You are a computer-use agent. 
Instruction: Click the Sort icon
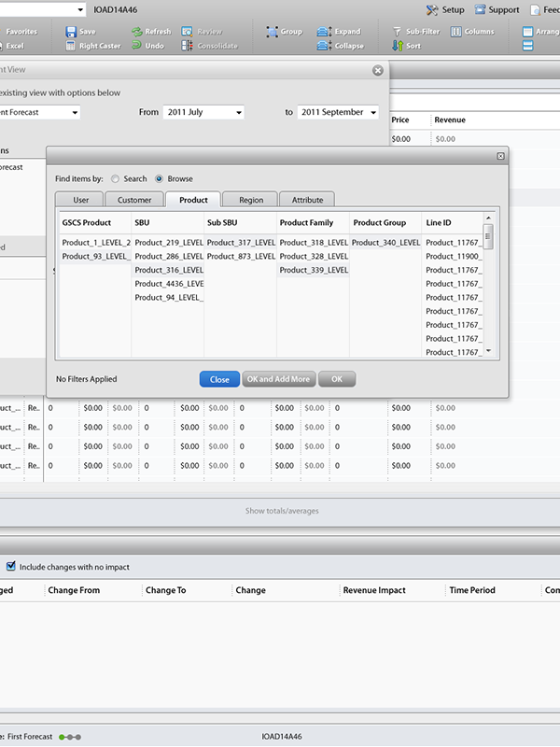coord(398,46)
